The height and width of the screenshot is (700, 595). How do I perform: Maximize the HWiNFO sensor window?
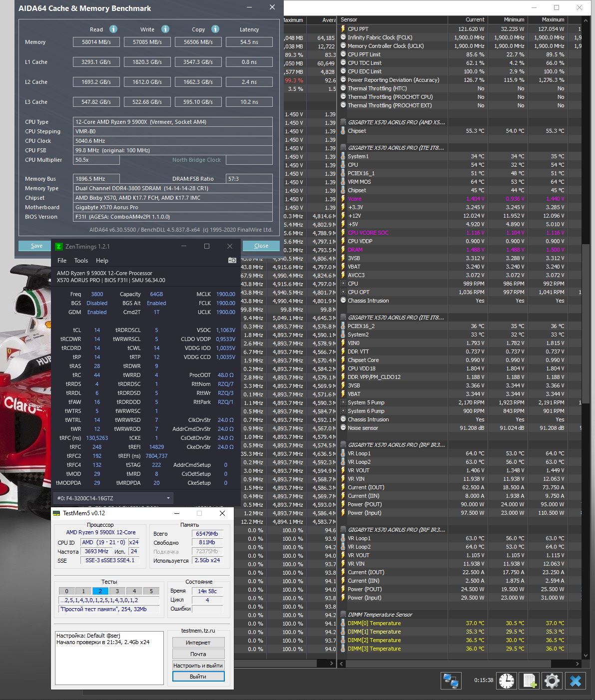557,7
